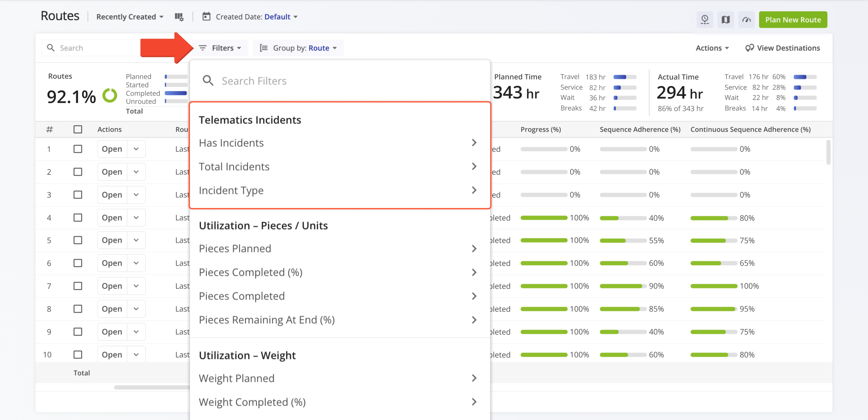This screenshot has height=420, width=868.
Task: Open route in row 3 with Open button
Action: (112, 195)
